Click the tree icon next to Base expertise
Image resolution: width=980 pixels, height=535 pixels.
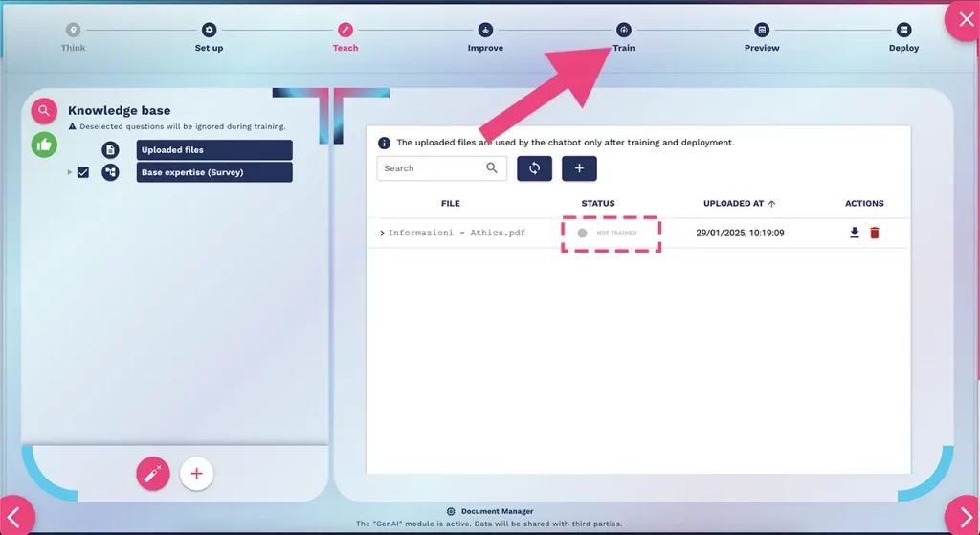coord(111,172)
